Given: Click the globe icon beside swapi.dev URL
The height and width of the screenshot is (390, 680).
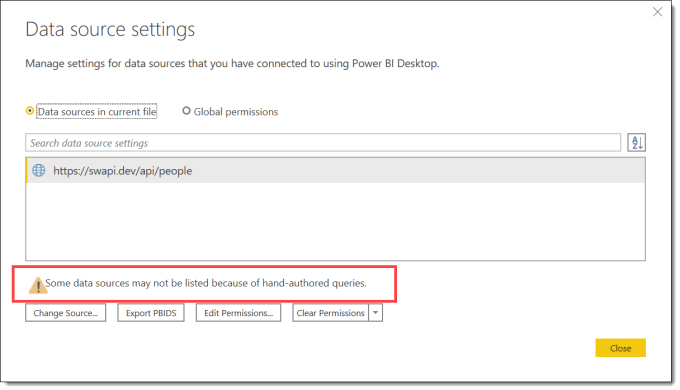Looking at the screenshot, I should point(39,170).
